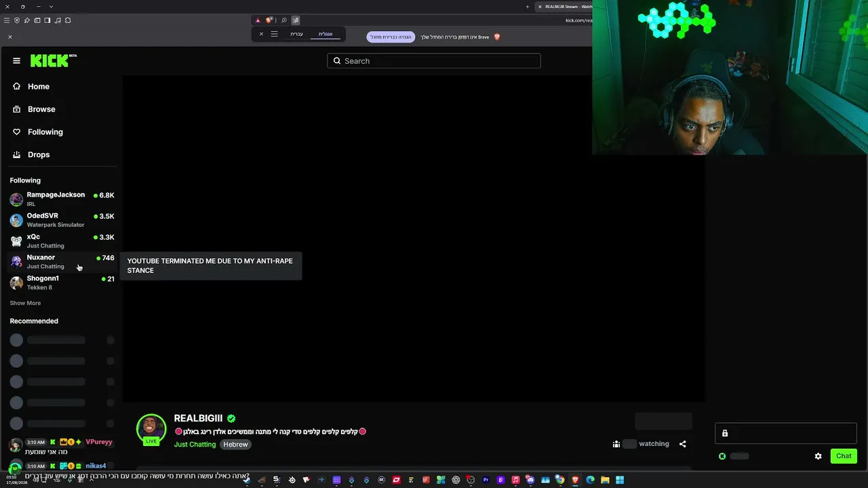The width and height of the screenshot is (868, 488).
Task: Click the zoom magnifier icon in address bar
Action: [x=284, y=20]
